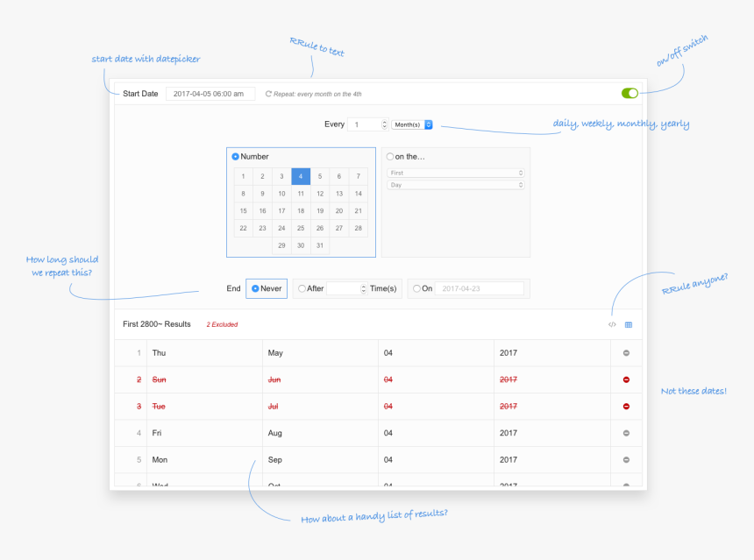Viewport: 754px width, 560px height.
Task: Click the '2 Excluded' red label
Action: pyautogui.click(x=222, y=324)
